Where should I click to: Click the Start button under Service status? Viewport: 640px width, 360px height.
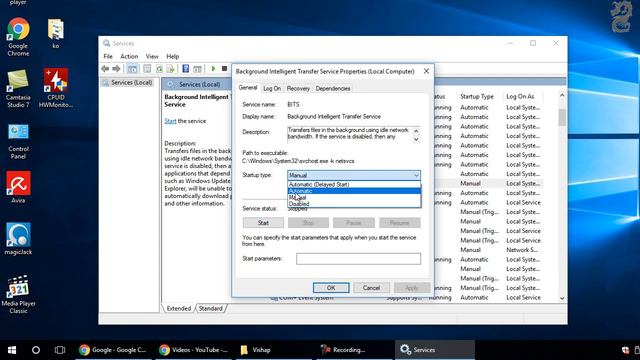(263, 223)
